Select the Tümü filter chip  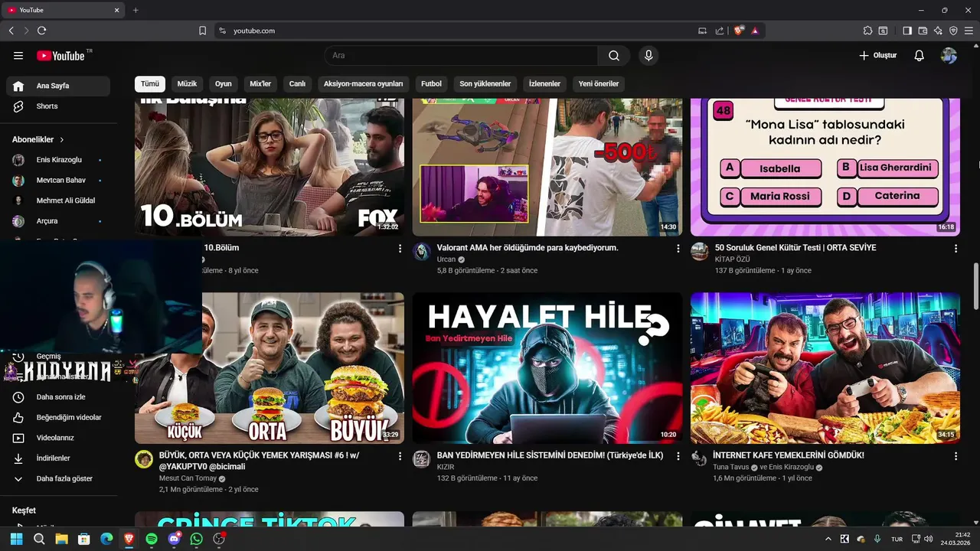point(150,83)
